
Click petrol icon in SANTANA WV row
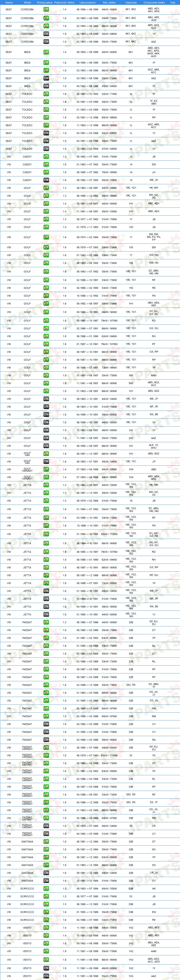tap(46, 849)
